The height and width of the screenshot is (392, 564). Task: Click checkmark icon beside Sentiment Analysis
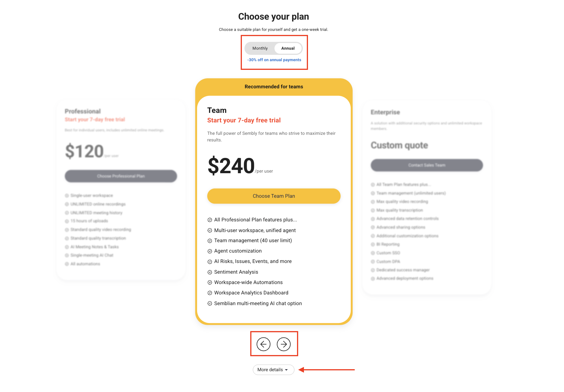tap(210, 272)
